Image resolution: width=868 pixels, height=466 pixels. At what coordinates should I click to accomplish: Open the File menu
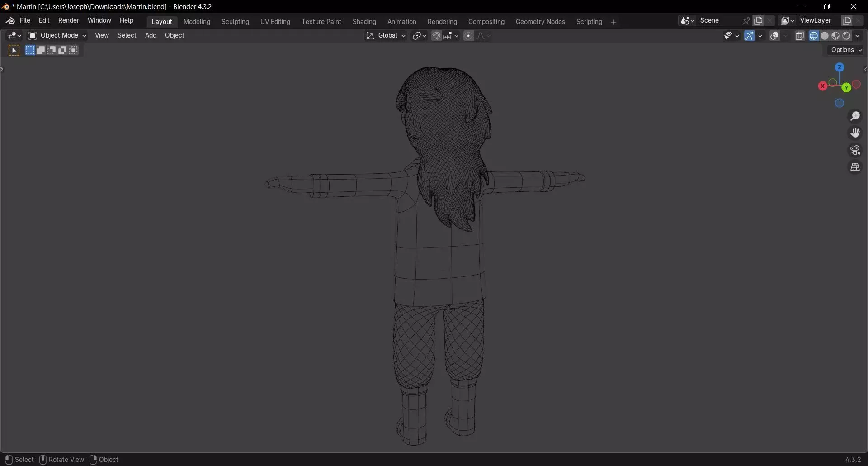click(x=25, y=21)
